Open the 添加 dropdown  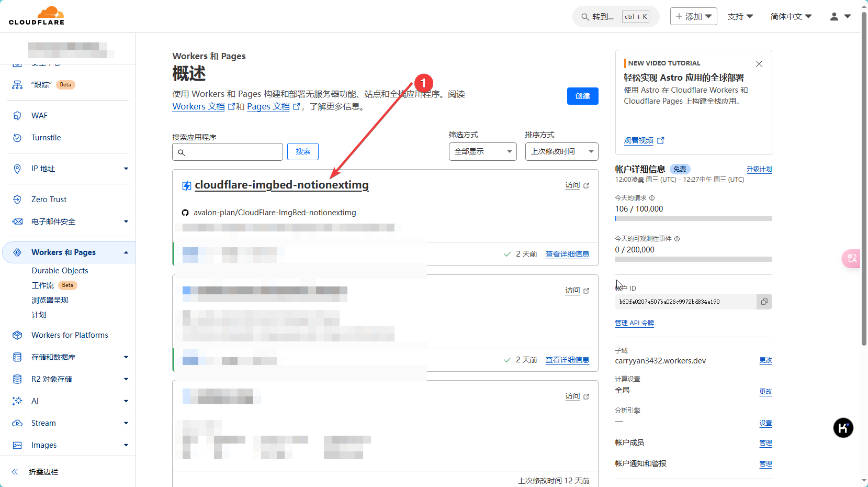click(x=694, y=17)
